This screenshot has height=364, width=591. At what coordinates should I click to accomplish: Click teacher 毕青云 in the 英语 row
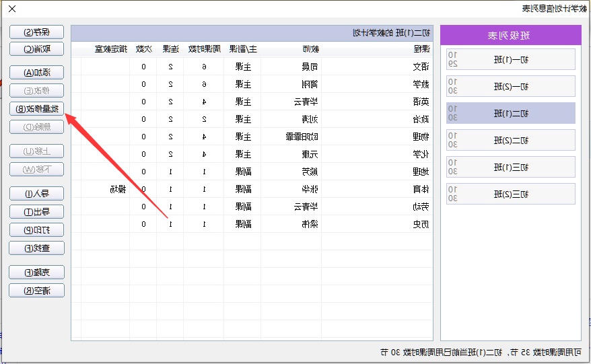tap(306, 102)
